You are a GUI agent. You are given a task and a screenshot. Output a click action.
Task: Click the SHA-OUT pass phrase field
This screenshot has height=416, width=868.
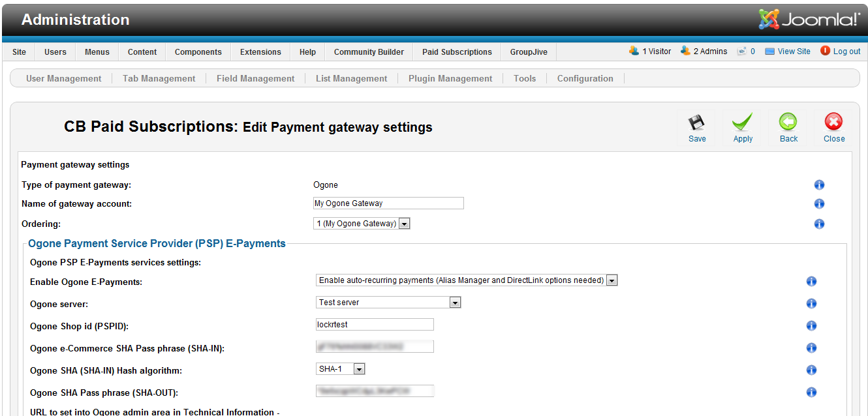375,391
